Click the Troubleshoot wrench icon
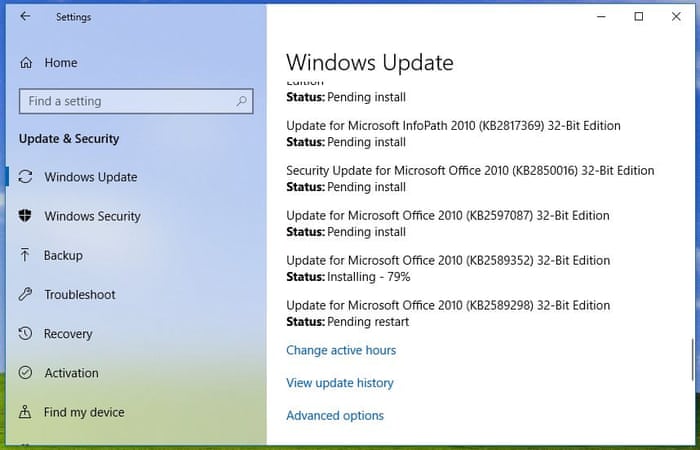The width and height of the screenshot is (700, 450). (x=26, y=294)
